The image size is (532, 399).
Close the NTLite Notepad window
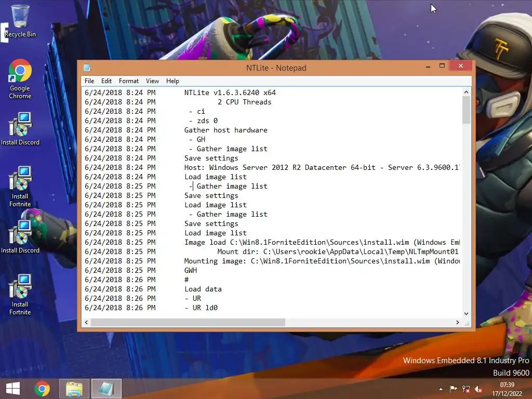[461, 66]
